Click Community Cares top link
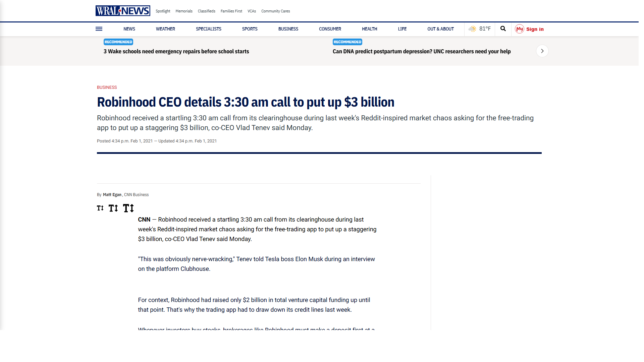This screenshot has height=362, width=644. point(276,11)
